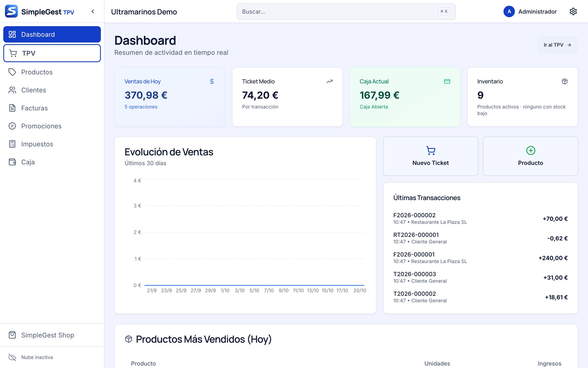Open the Dashboard menu item
The width and height of the screenshot is (588, 368).
pyautogui.click(x=52, y=34)
